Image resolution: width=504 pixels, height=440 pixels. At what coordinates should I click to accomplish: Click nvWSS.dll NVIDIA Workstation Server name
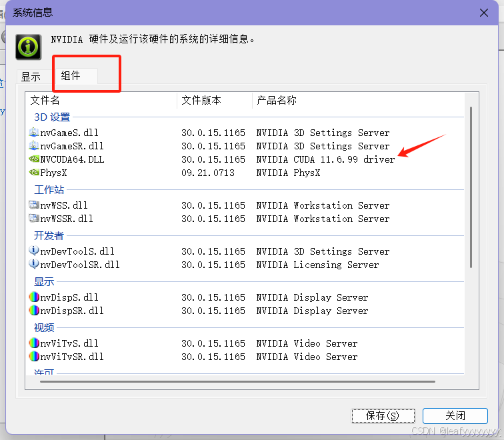[x=323, y=205]
